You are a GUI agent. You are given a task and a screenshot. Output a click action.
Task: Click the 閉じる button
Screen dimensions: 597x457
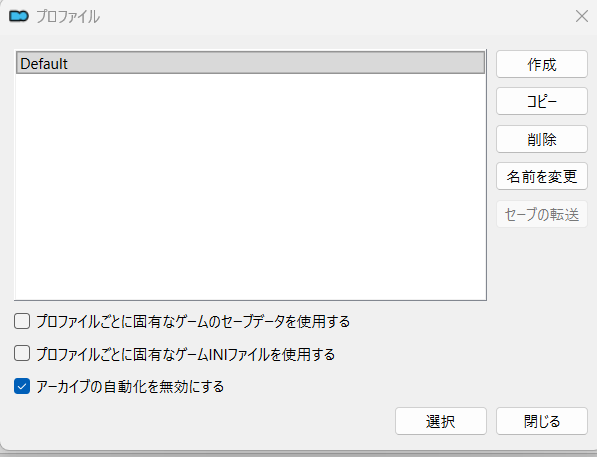click(541, 421)
